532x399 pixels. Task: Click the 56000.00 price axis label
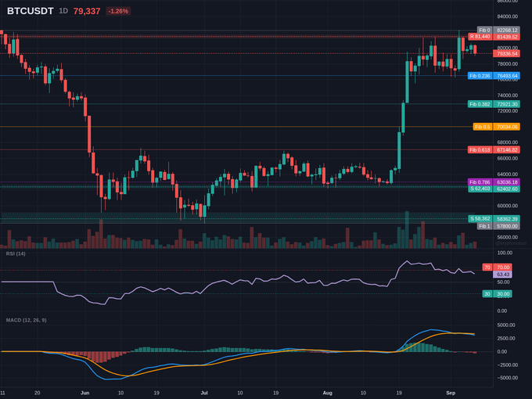(508, 237)
